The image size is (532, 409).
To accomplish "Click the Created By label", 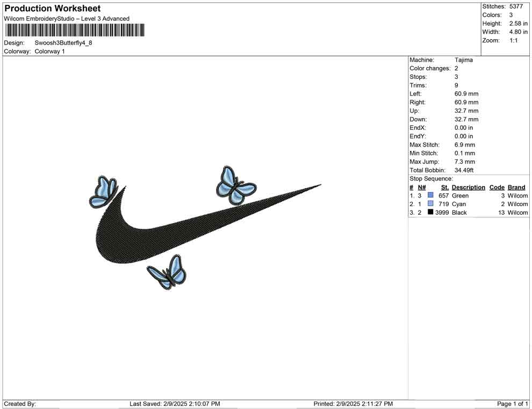I will [20, 404].
